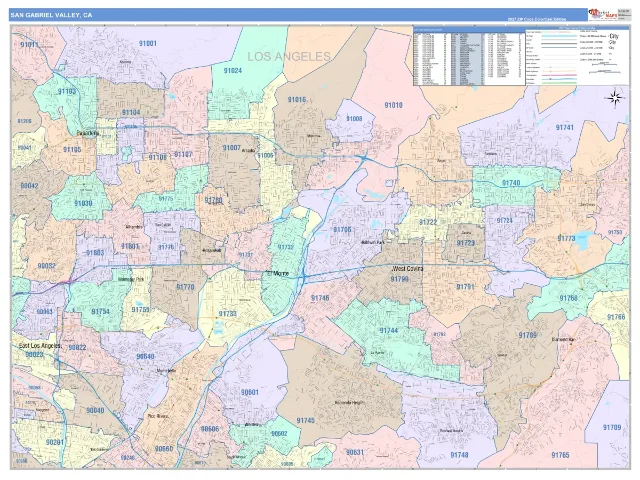Select ZIP code 91740 label

511,183
